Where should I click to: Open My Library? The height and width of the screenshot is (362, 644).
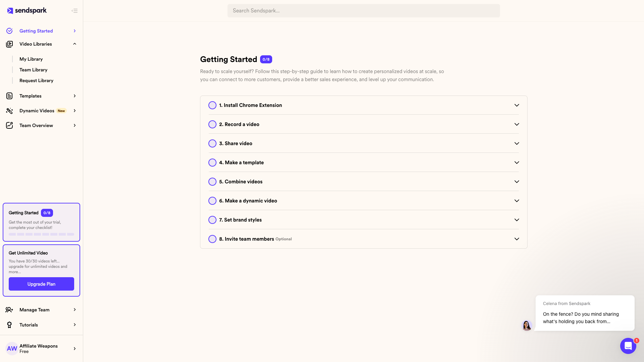pyautogui.click(x=31, y=59)
